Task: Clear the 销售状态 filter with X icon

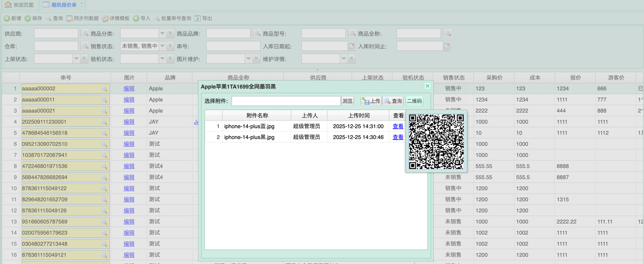Action: tap(170, 46)
